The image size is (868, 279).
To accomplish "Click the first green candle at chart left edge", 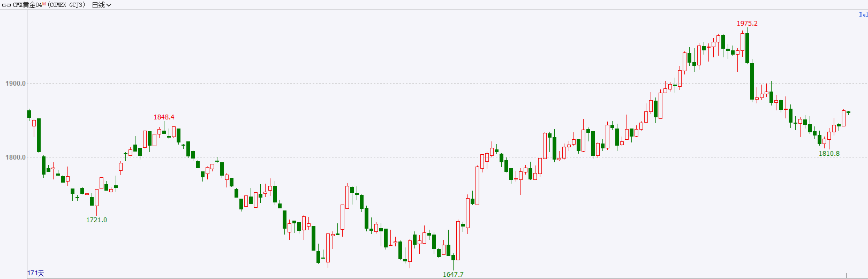I will tap(29, 114).
